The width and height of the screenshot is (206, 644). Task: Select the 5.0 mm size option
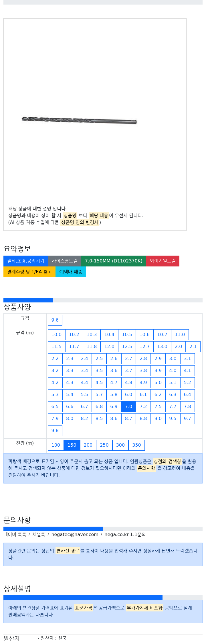point(158,383)
